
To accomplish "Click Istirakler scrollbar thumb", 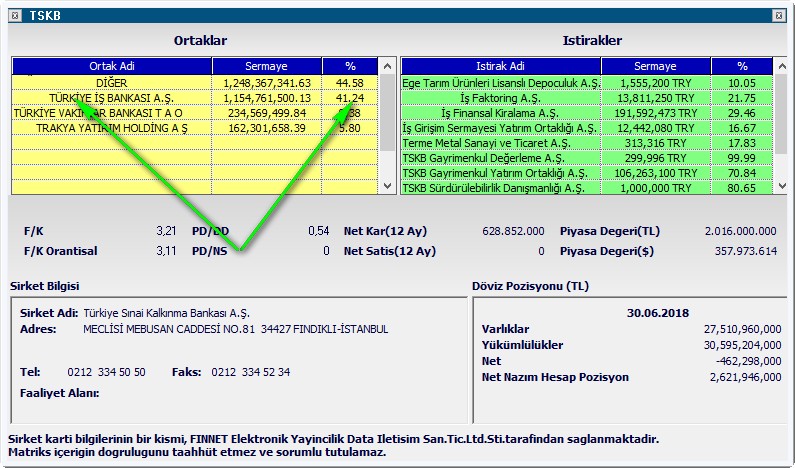I will tap(782, 115).
